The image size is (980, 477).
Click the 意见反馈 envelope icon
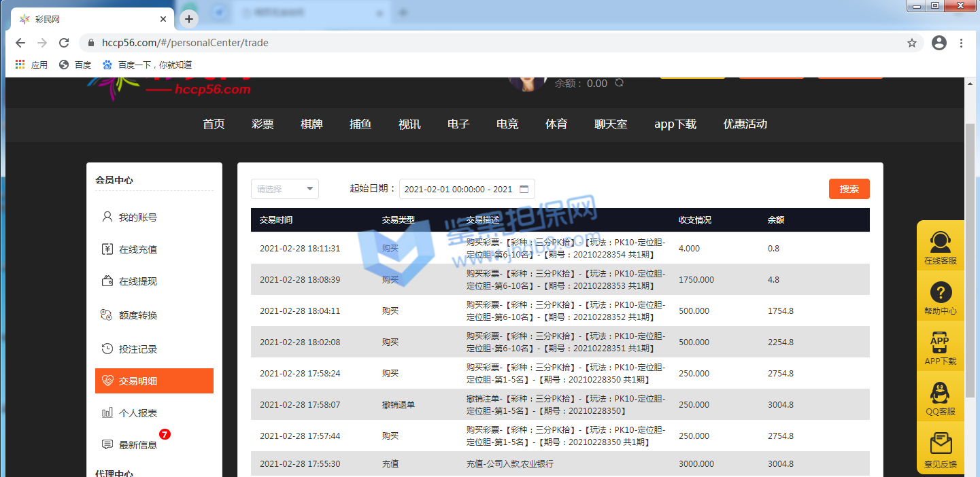point(940,444)
